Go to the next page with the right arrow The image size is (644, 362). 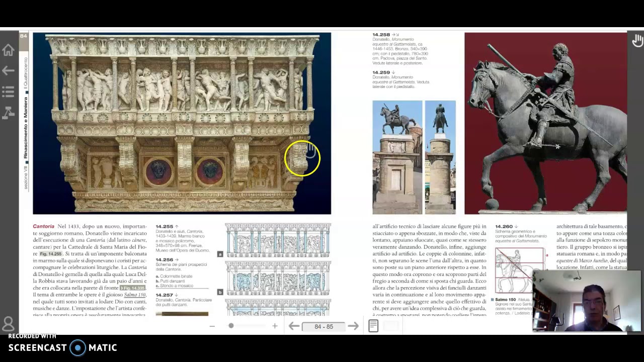coord(353,326)
